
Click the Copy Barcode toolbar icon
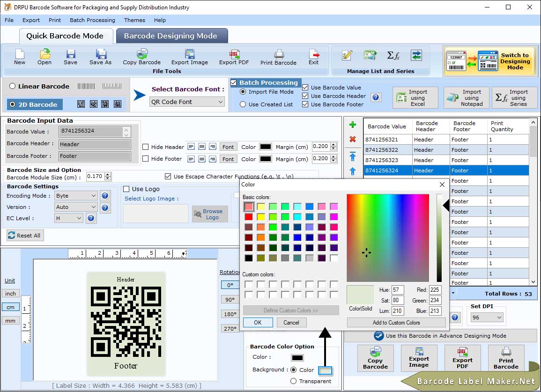pos(142,57)
